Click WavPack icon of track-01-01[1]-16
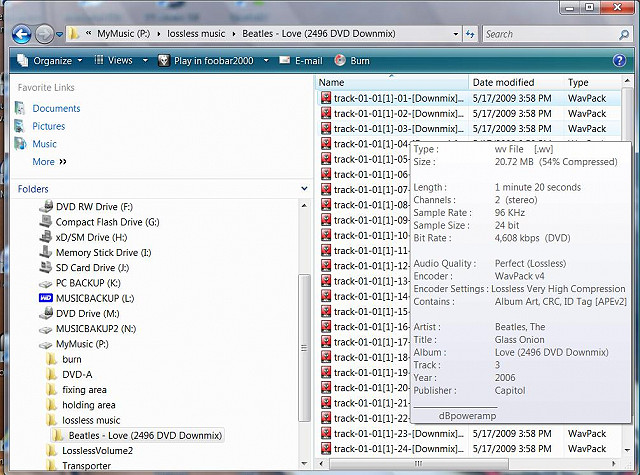Screen dimensions: 640x475 (326, 326)
